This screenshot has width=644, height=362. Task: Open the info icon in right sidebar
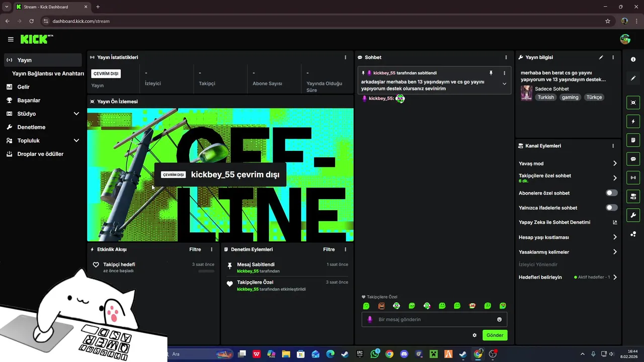633,59
